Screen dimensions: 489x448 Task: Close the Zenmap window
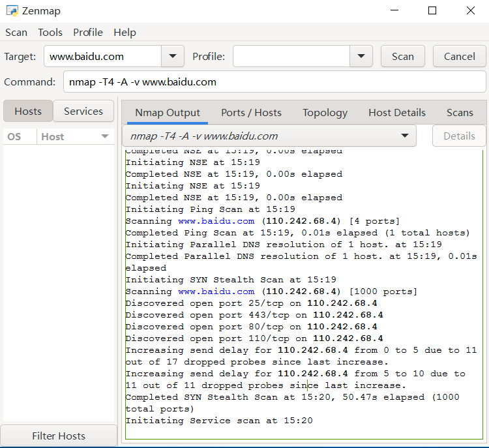(x=471, y=10)
